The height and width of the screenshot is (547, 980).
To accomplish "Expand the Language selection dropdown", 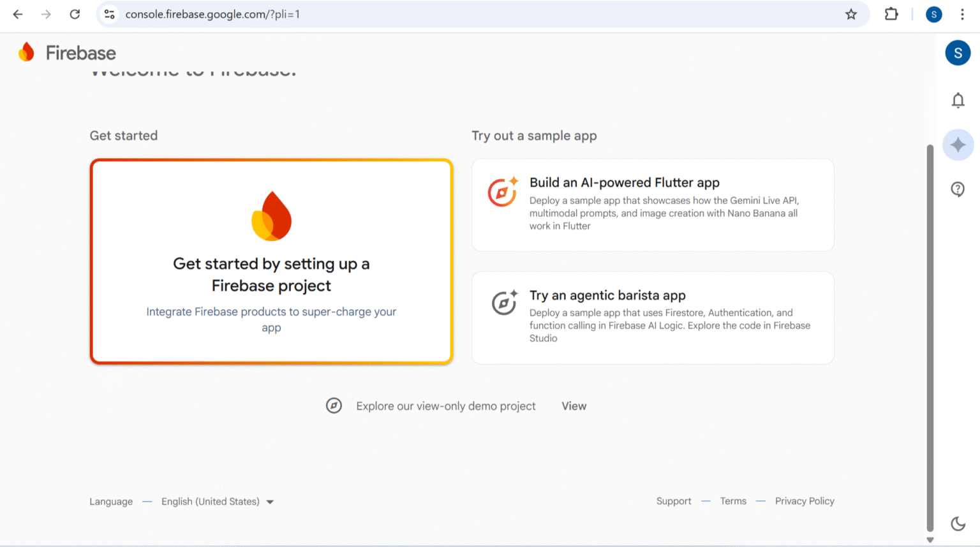I will (217, 502).
